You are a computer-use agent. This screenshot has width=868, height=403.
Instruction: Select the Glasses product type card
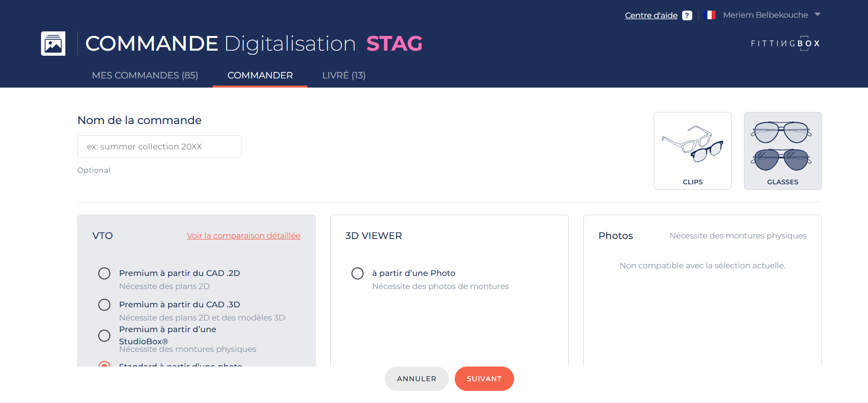782,151
